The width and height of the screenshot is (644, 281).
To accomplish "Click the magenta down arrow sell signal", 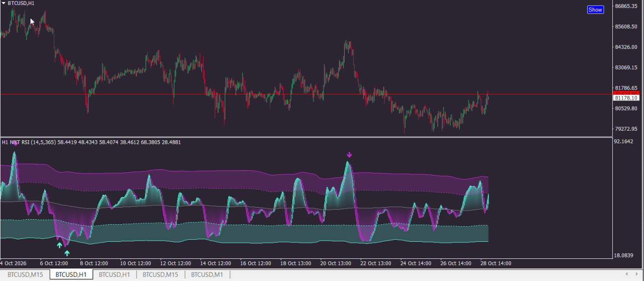I will coord(349,155).
